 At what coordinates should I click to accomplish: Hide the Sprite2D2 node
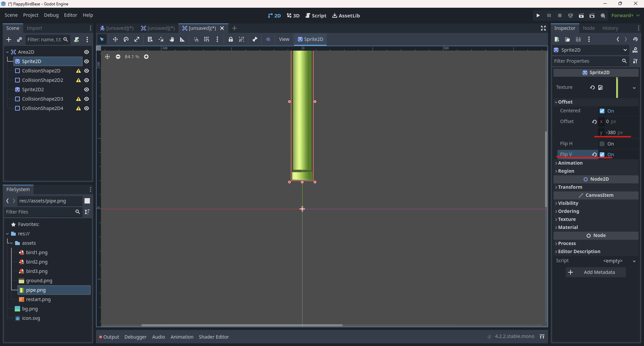tap(87, 90)
